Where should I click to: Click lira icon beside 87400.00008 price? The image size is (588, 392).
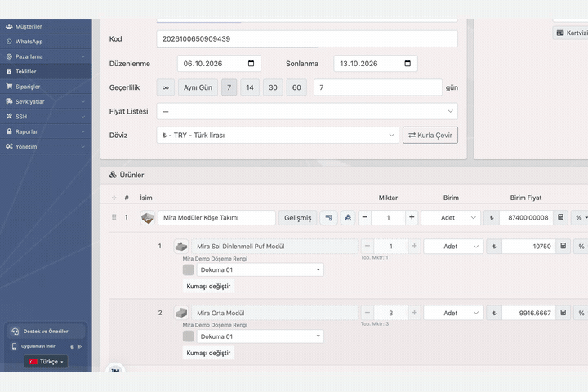coord(492,217)
